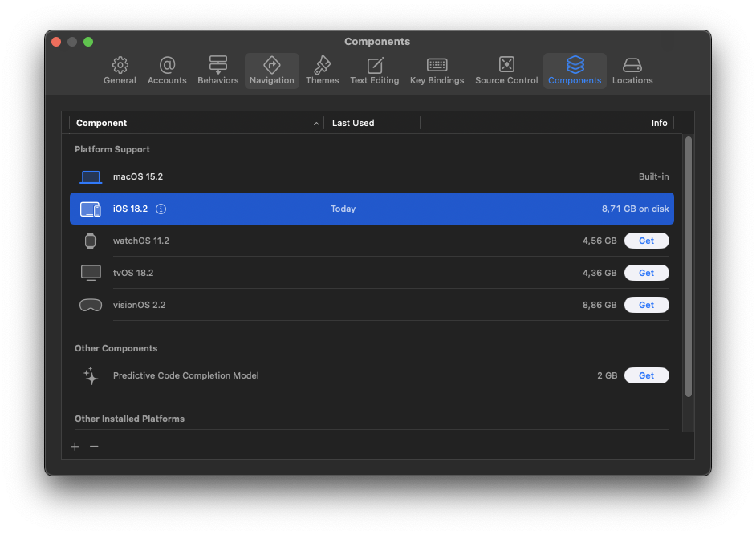
Task: Click the Today last used value
Action: (x=343, y=209)
